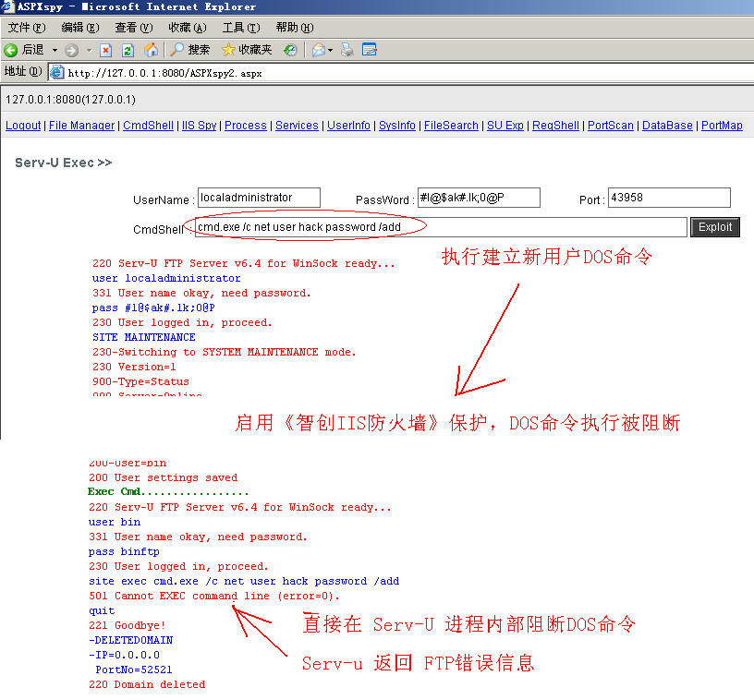
Task: Click the "pass binftp" output line
Action: pyautogui.click(x=124, y=551)
